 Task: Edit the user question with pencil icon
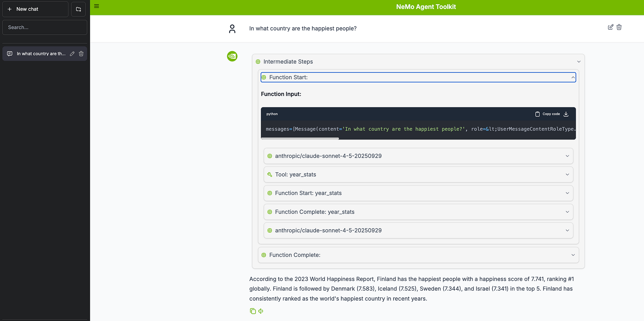[610, 27]
